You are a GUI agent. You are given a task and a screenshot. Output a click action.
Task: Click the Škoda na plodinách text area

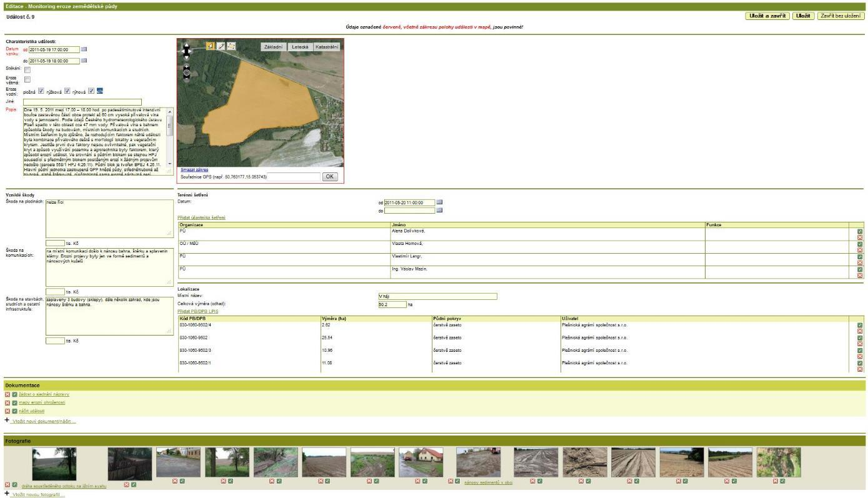[x=109, y=218]
